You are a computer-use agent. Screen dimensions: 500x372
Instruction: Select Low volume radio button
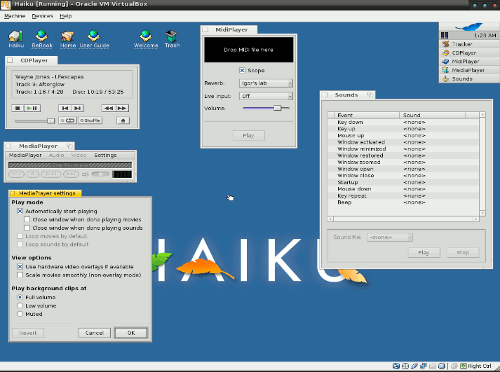(20, 306)
